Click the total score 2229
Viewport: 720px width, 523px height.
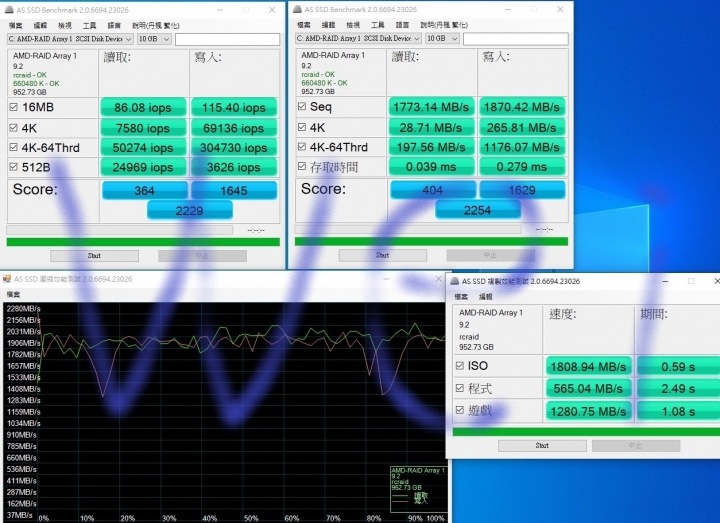click(190, 211)
